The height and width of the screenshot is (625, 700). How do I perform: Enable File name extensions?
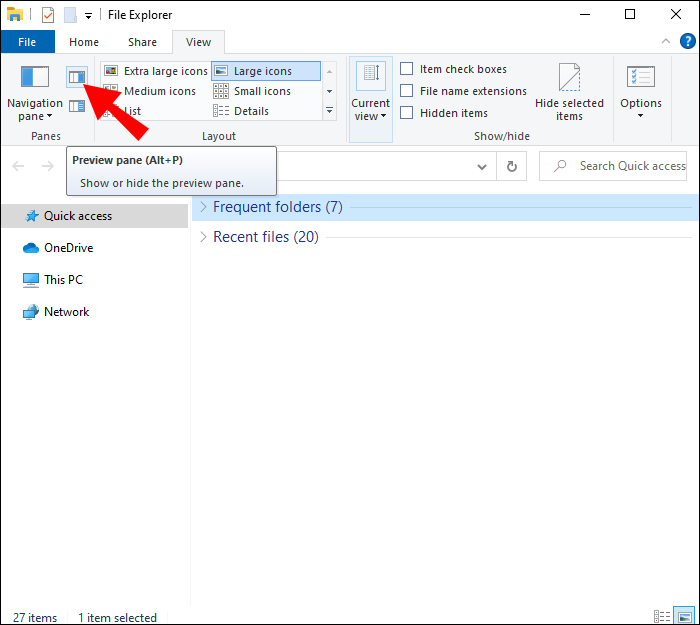[x=406, y=91]
